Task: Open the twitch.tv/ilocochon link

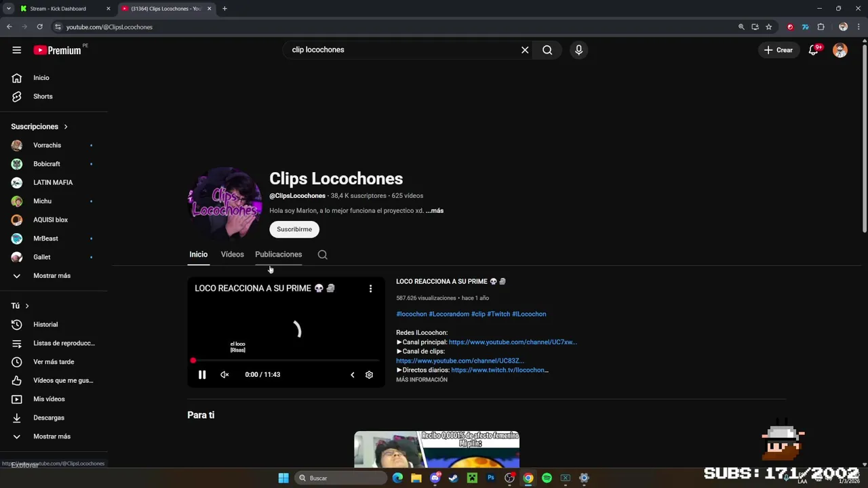Action: [500, 370]
